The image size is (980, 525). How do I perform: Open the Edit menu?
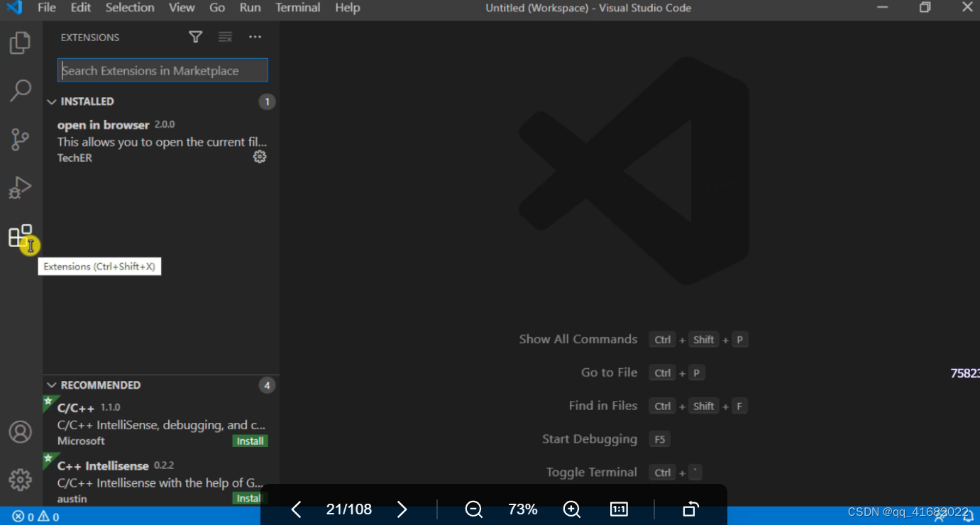click(x=81, y=8)
